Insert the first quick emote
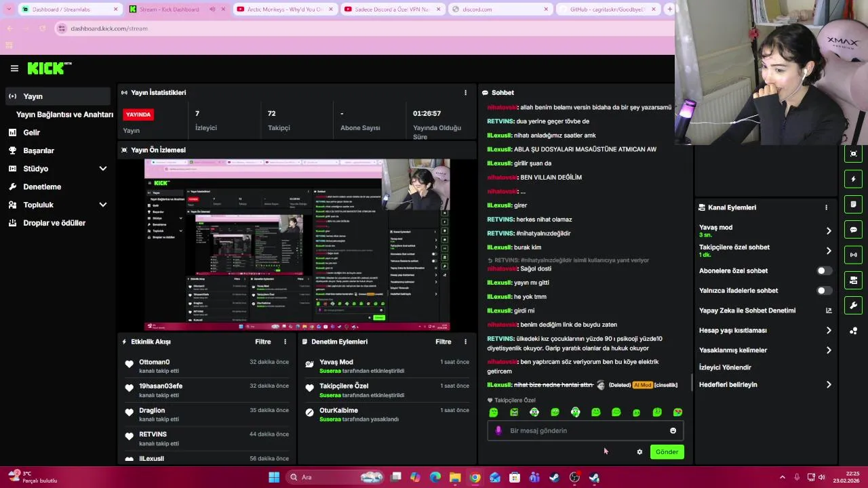This screenshot has width=868, height=488. [494, 412]
